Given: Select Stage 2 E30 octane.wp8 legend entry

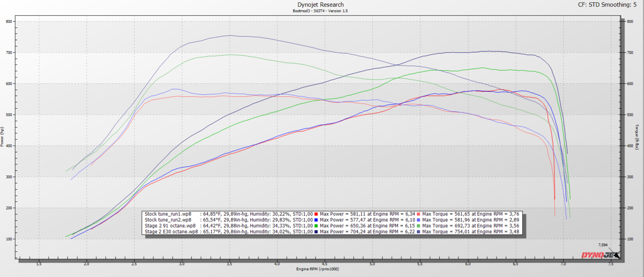Looking at the screenshot, I should click(171, 231).
